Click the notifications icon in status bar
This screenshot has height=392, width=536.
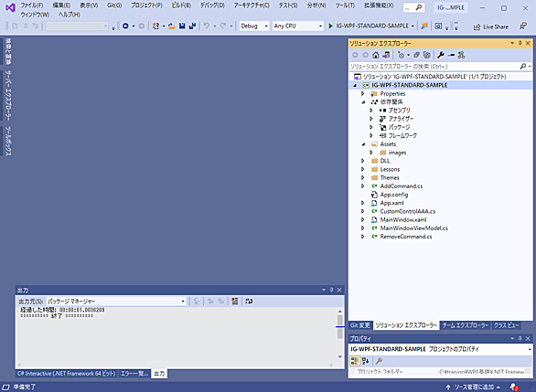click(514, 387)
